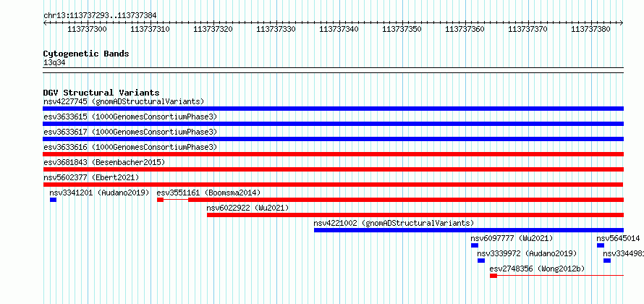Click the nsv4227745 gnomAD variant bar

point(333,109)
